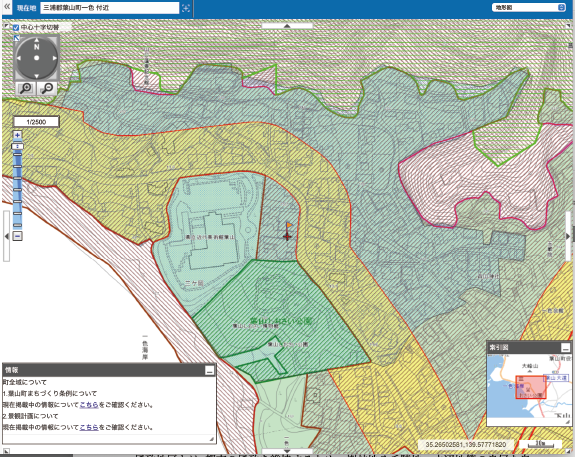Collapse the left sidebar with double chevron
This screenshot has width=576, height=457.
(7, 7)
